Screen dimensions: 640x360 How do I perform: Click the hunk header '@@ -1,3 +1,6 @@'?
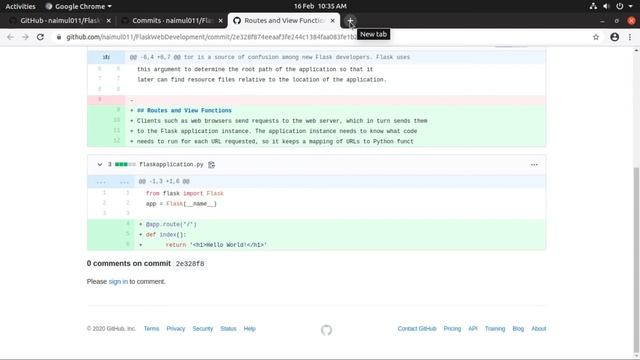pos(164,182)
